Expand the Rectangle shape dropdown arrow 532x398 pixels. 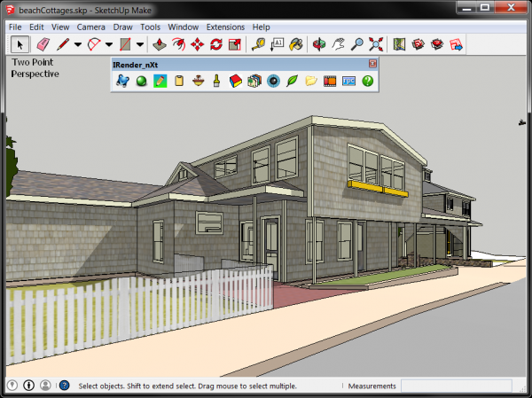pyautogui.click(x=140, y=43)
